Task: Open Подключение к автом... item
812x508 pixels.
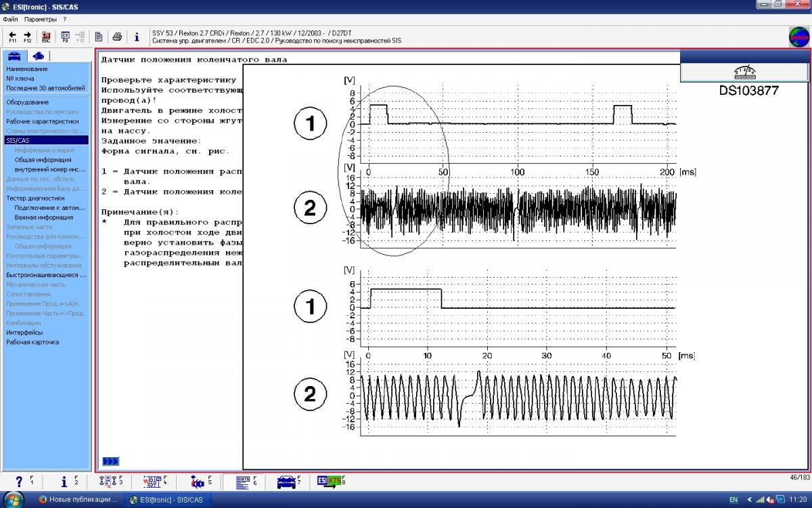Action: [x=51, y=208]
